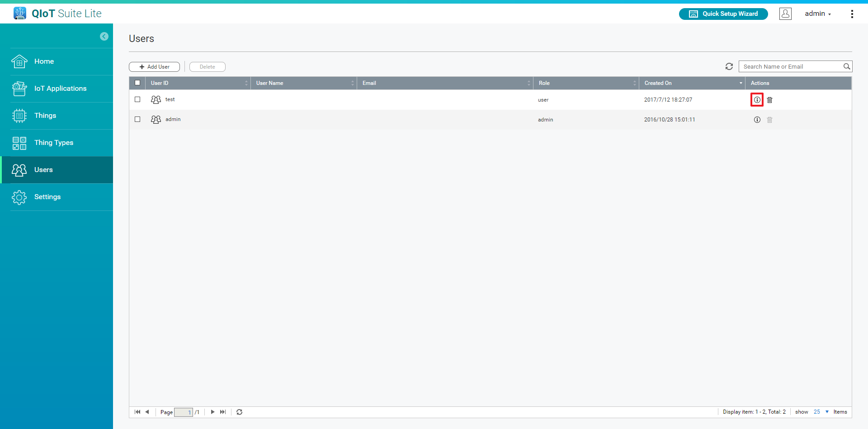Click the user profile avatar icon
868x429 pixels.
click(x=785, y=14)
